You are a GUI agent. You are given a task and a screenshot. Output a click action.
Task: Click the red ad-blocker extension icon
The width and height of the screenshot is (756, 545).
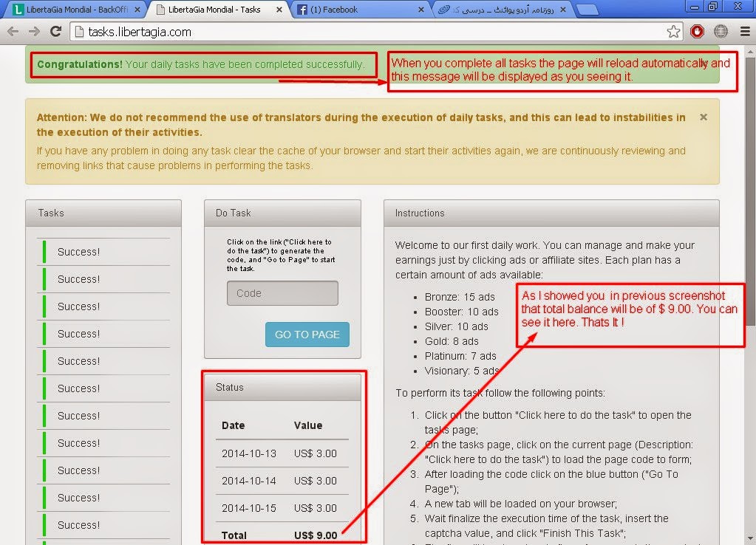coord(697,32)
